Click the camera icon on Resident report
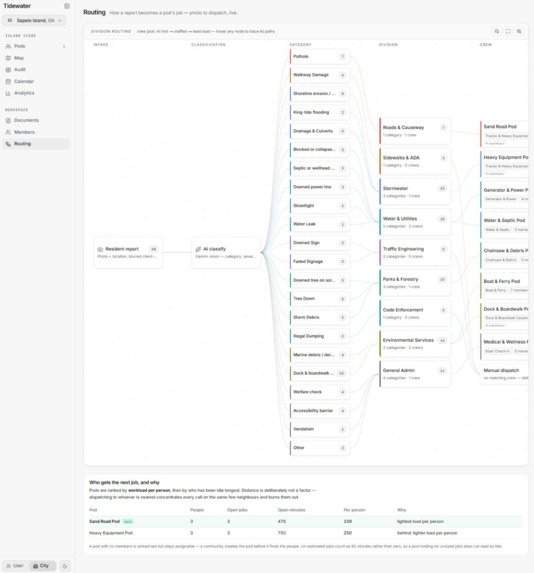 point(100,249)
